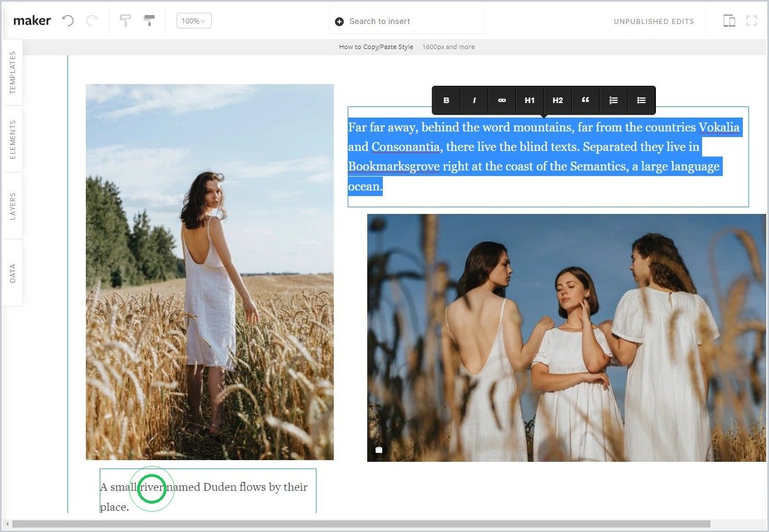Open the Layers side tab

point(12,206)
